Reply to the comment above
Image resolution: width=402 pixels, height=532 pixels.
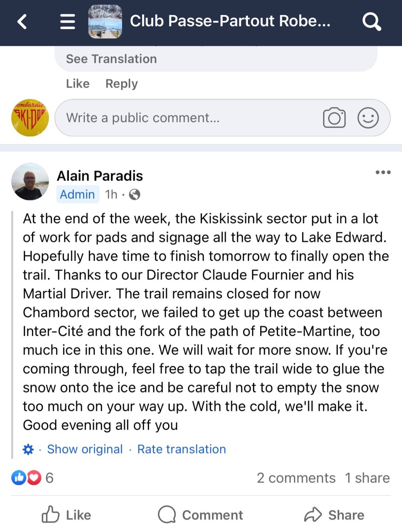pyautogui.click(x=121, y=84)
